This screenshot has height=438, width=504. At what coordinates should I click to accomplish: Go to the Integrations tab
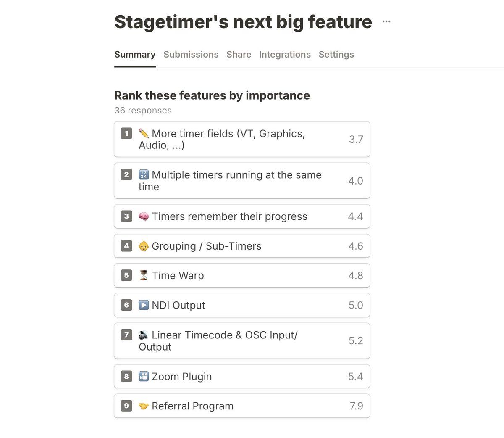tap(285, 55)
